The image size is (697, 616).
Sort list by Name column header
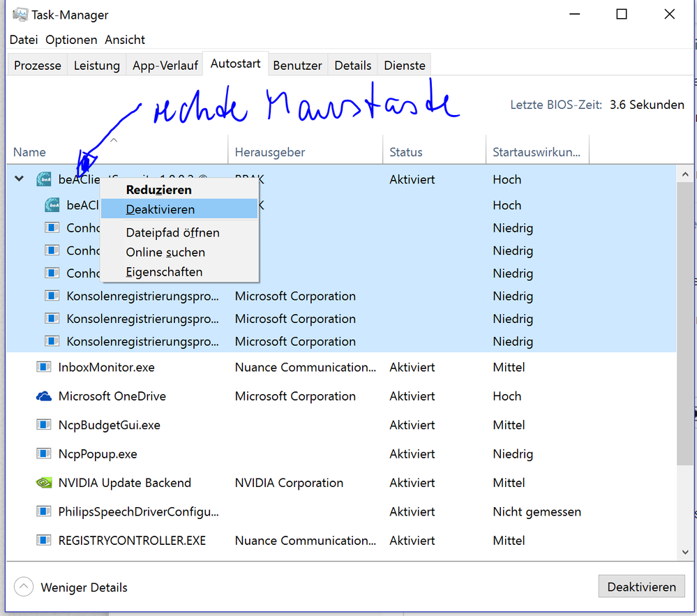29,152
